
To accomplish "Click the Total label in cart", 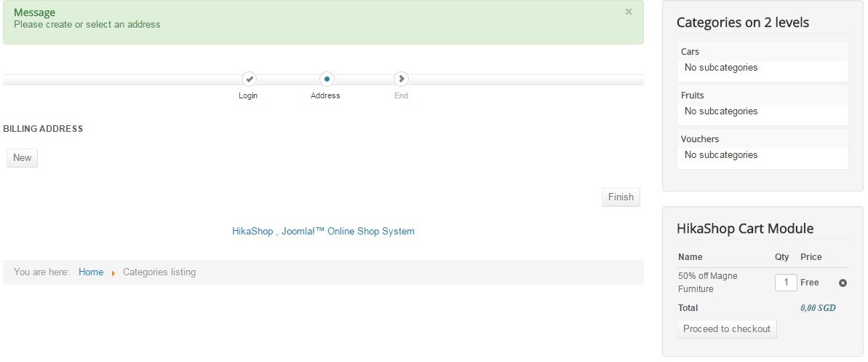I will tap(688, 308).
